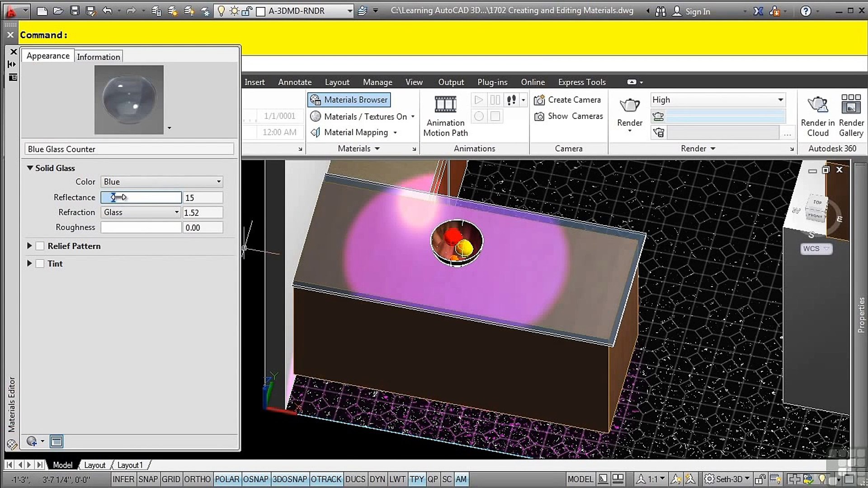Click the Material Mapping icon
The image size is (868, 488).
pos(315,132)
